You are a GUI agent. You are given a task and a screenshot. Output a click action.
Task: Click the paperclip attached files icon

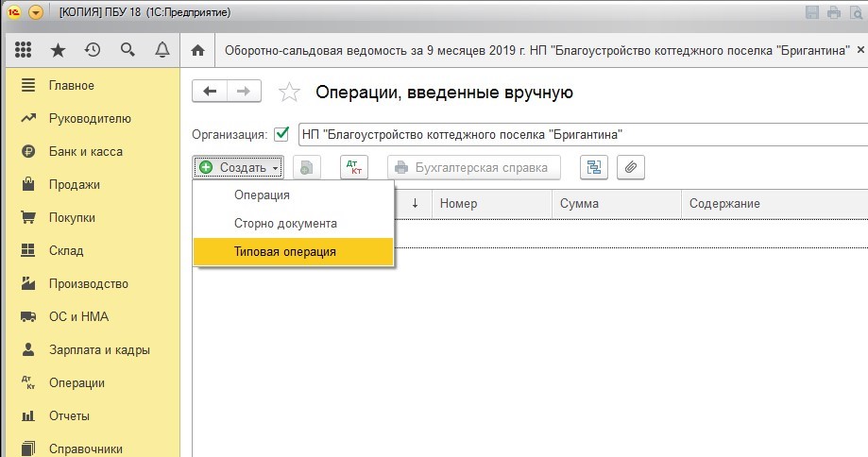(x=631, y=168)
